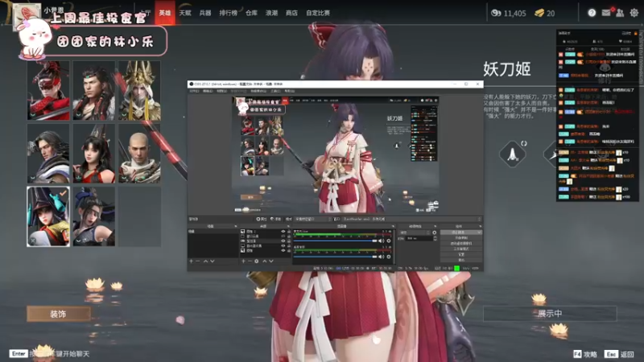Image resolution: width=644 pixels, height=362 pixels.
Task: Select second radio option below OBS preview
Action: tap(272, 219)
